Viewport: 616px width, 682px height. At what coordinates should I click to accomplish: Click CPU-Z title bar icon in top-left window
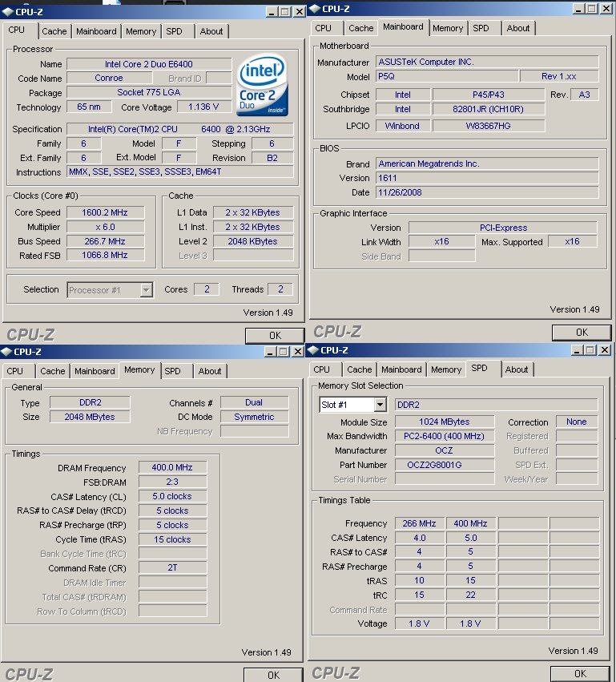(8, 12)
